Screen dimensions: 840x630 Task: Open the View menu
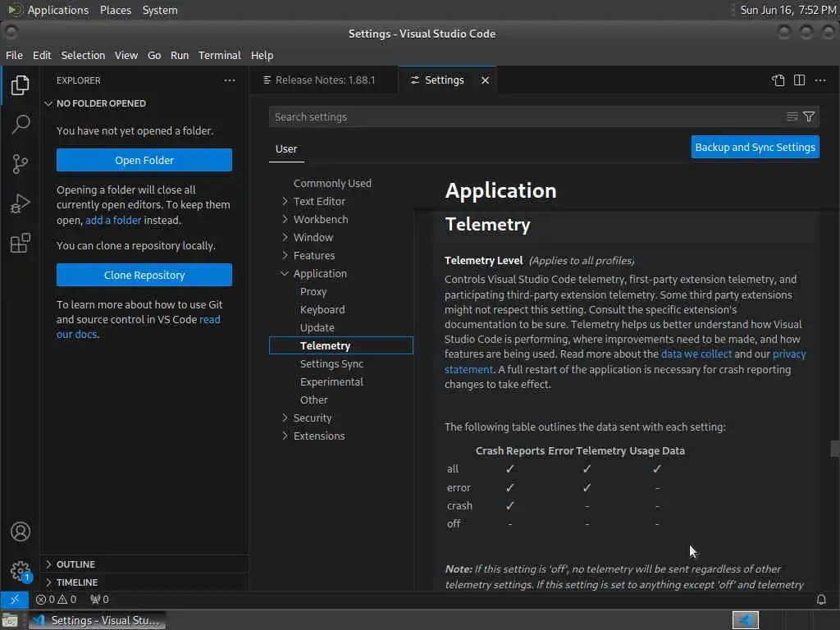click(126, 55)
